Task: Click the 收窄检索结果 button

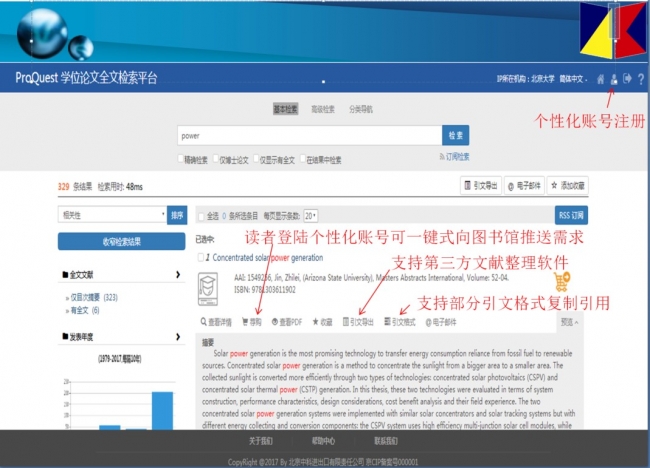Action: (121, 241)
